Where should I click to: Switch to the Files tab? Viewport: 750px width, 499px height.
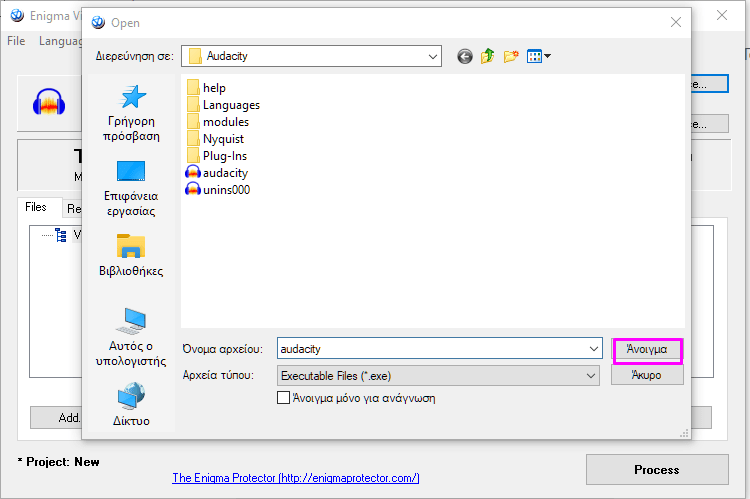click(x=36, y=207)
